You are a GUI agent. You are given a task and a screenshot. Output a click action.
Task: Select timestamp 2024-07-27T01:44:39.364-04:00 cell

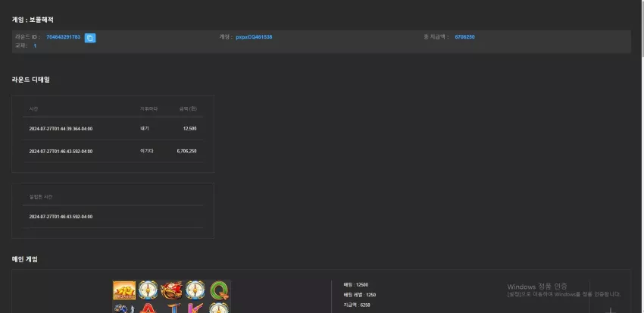coord(61,129)
